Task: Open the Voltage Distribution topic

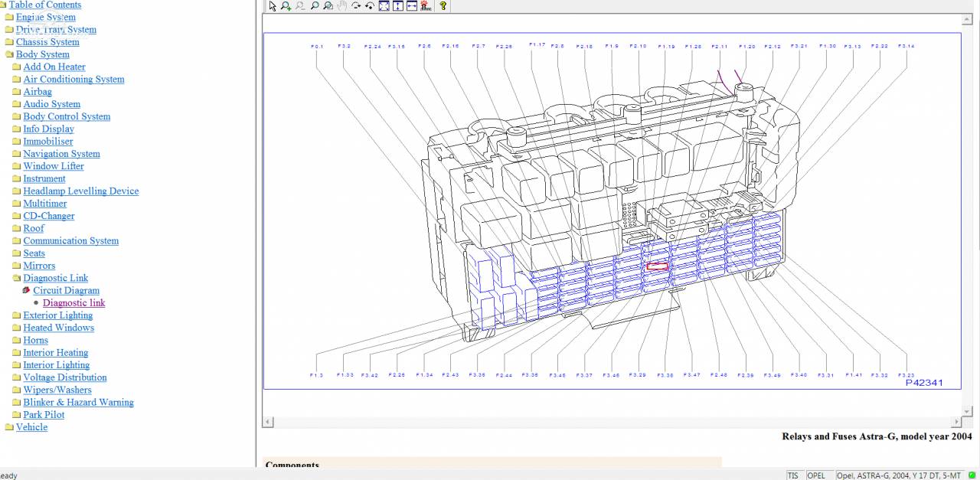Action: point(65,377)
